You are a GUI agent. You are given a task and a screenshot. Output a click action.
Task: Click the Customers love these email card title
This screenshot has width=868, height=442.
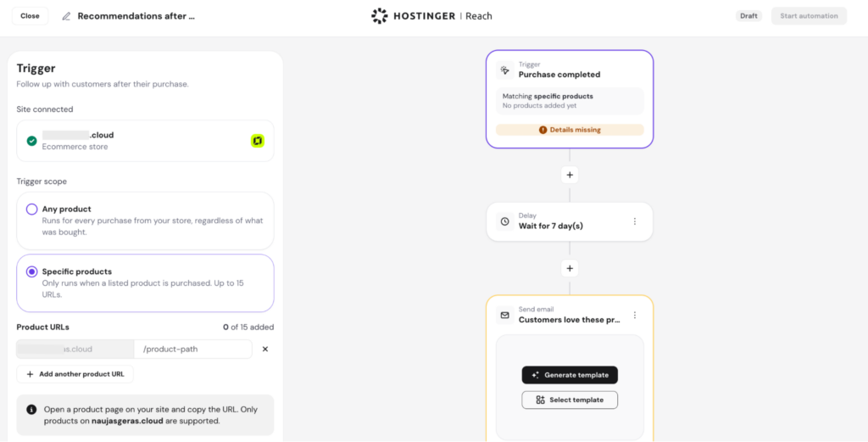(x=569, y=320)
